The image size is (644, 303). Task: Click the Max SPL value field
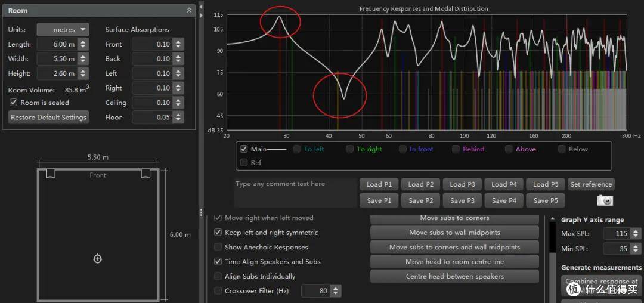click(617, 234)
